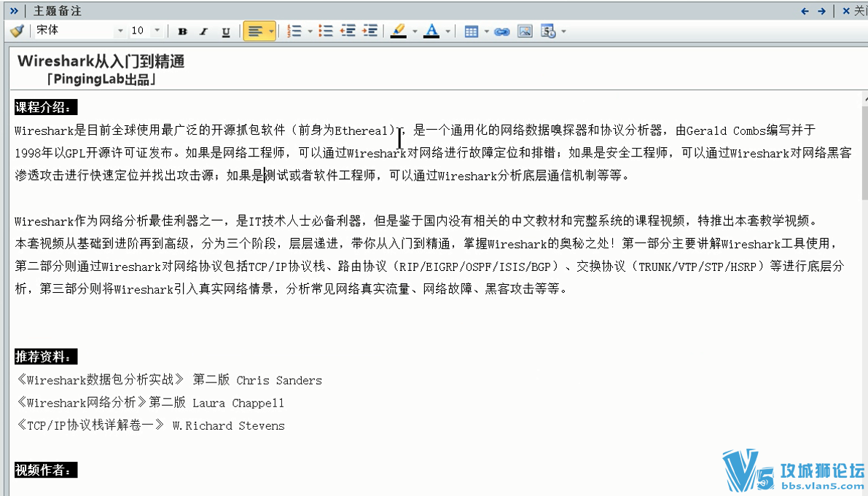Viewport: 868px width, 496px height.
Task: Click the format painter brush icon
Action: 17,31
